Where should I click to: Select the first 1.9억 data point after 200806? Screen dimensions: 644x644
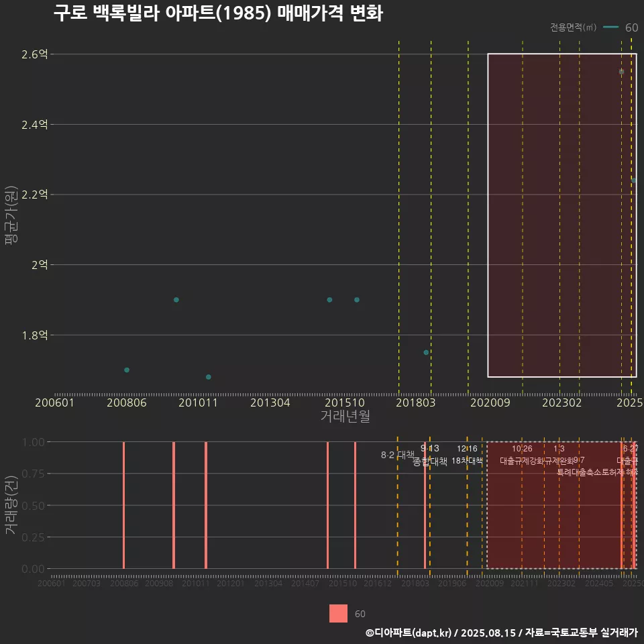(176, 300)
